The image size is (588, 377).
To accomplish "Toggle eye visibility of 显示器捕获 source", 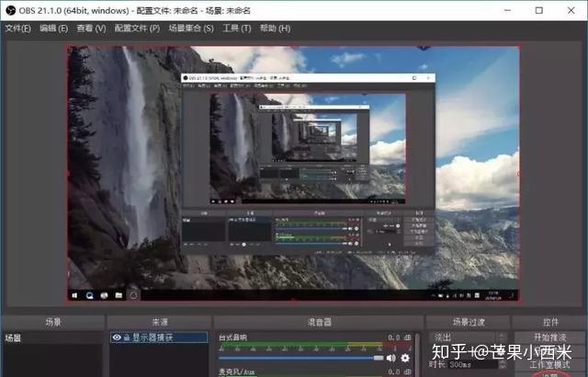I will coord(117,337).
